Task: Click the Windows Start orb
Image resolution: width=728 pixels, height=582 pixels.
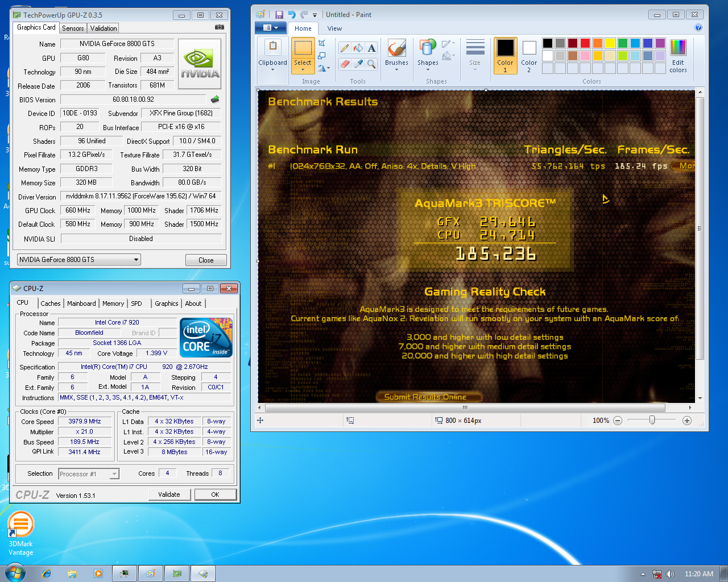Action: 15,573
